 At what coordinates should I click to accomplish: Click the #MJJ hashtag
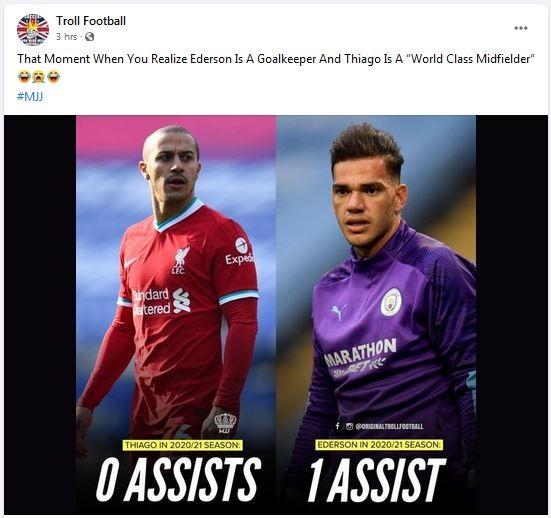tap(30, 96)
